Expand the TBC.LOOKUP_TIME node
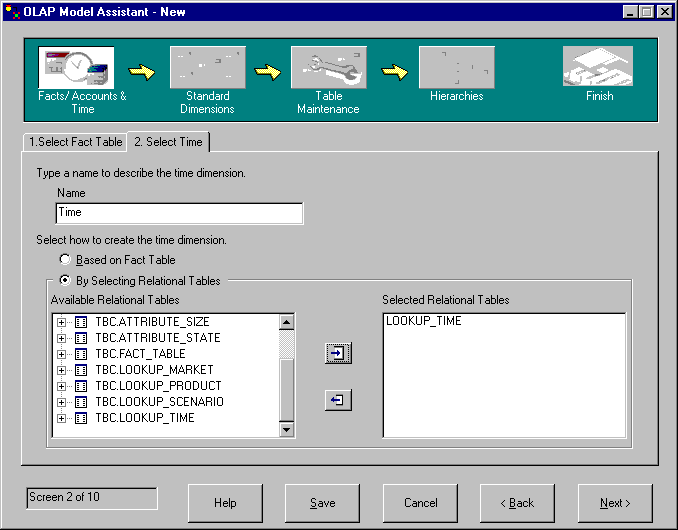This screenshot has height=530, width=678. point(61,418)
